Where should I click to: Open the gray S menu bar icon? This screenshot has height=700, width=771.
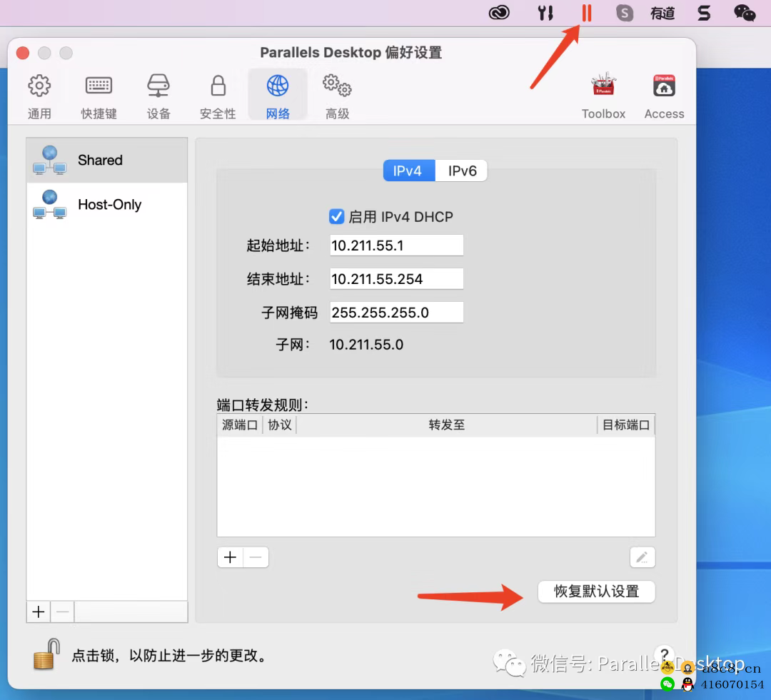tap(625, 13)
